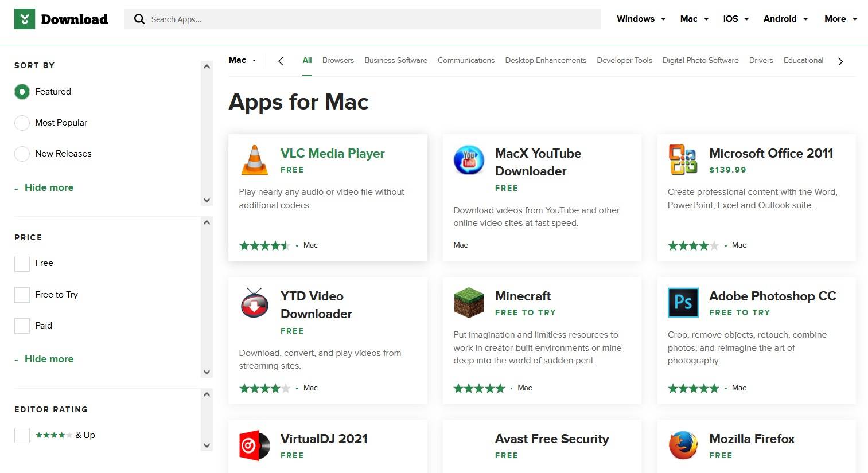Open the YTD Video Downloader title link
The height and width of the screenshot is (473, 868).
tap(316, 305)
